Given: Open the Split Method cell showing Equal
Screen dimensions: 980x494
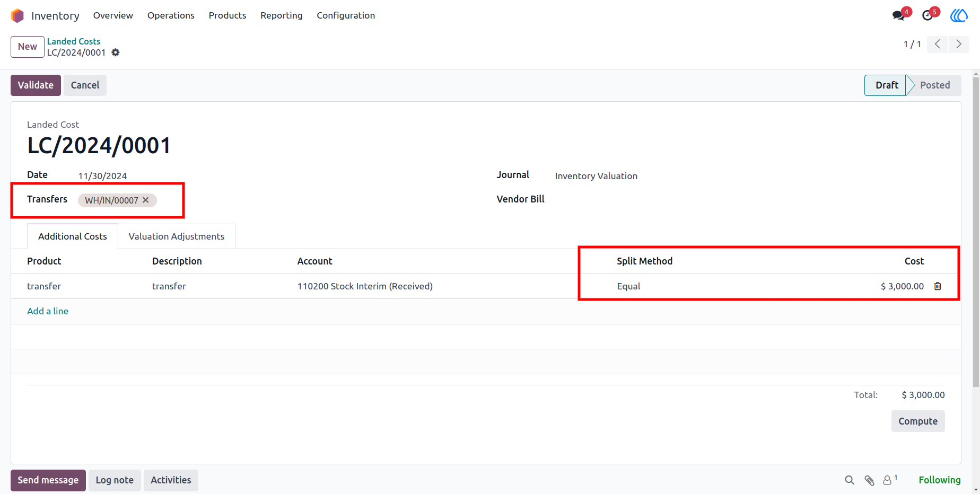Looking at the screenshot, I should coord(628,286).
